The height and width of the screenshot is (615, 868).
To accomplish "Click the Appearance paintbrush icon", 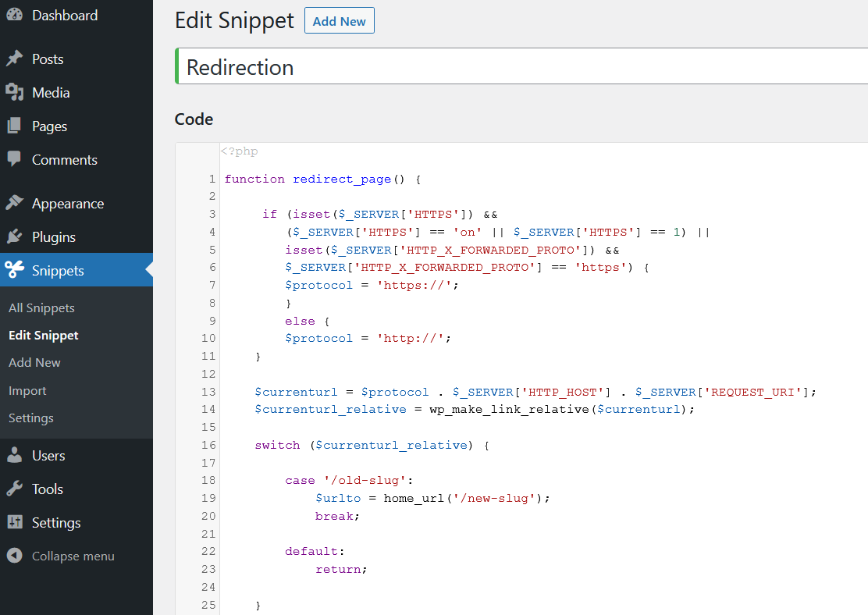I will 14,203.
